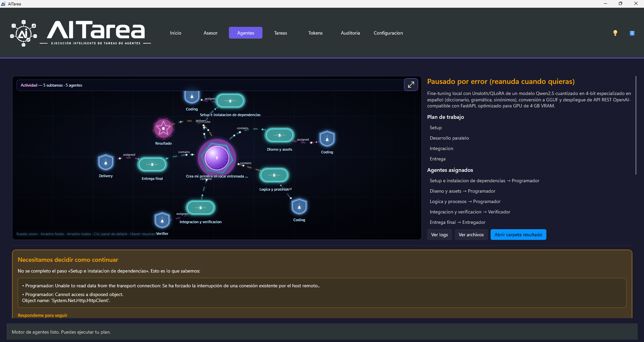Screen dimensions: 644x342
Task: Select the Integracion y verificacion subtask node
Action: coord(201,208)
